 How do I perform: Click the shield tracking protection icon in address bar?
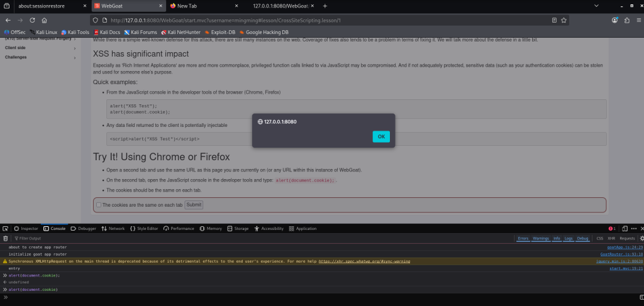click(96, 20)
